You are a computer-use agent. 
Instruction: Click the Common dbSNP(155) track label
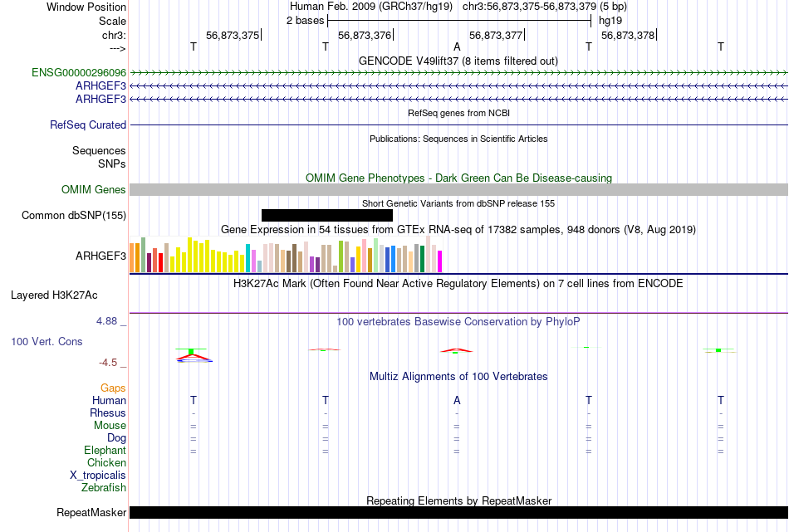[x=74, y=215]
